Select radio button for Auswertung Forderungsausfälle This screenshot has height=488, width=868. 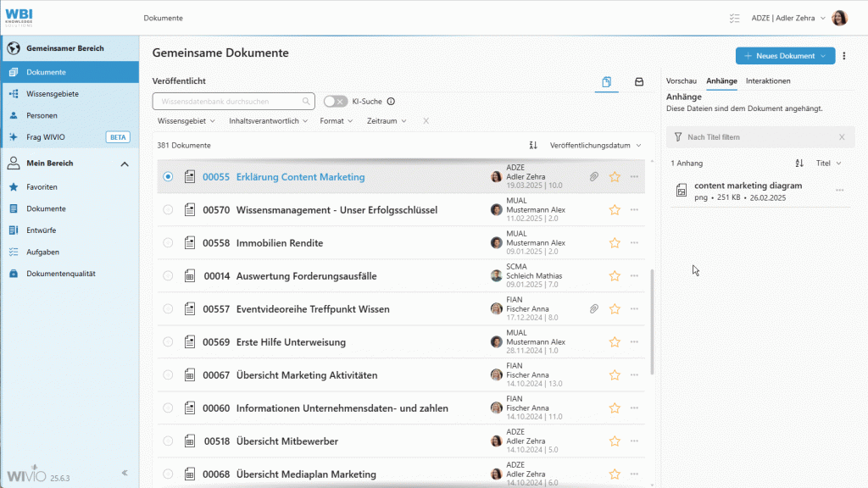168,276
